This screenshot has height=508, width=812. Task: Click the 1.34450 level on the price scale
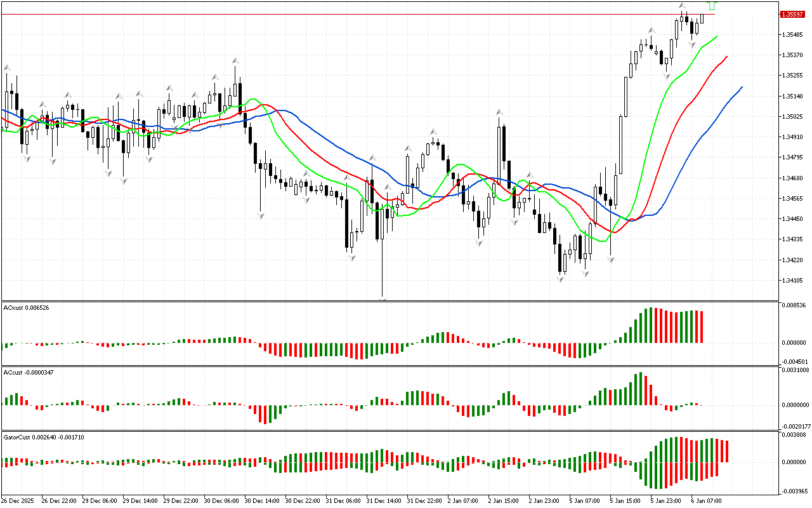pyautogui.click(x=794, y=219)
